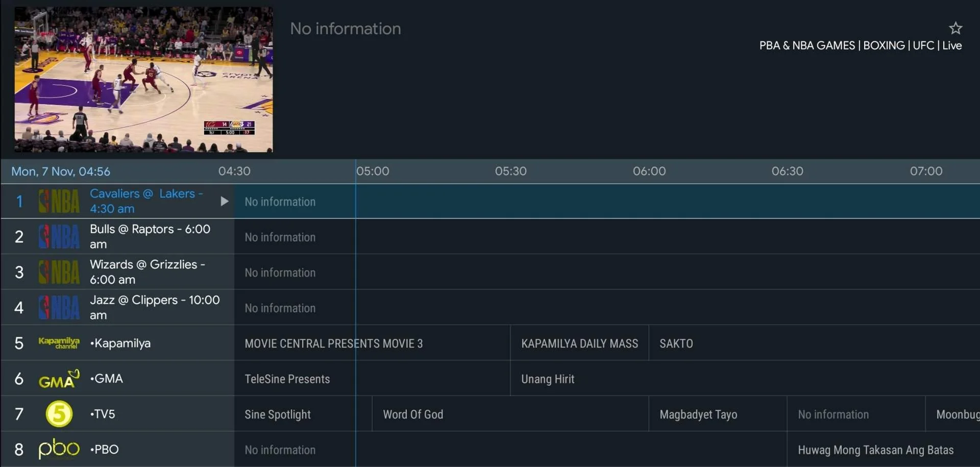
Task: Click channel number 5
Action: 19,343
